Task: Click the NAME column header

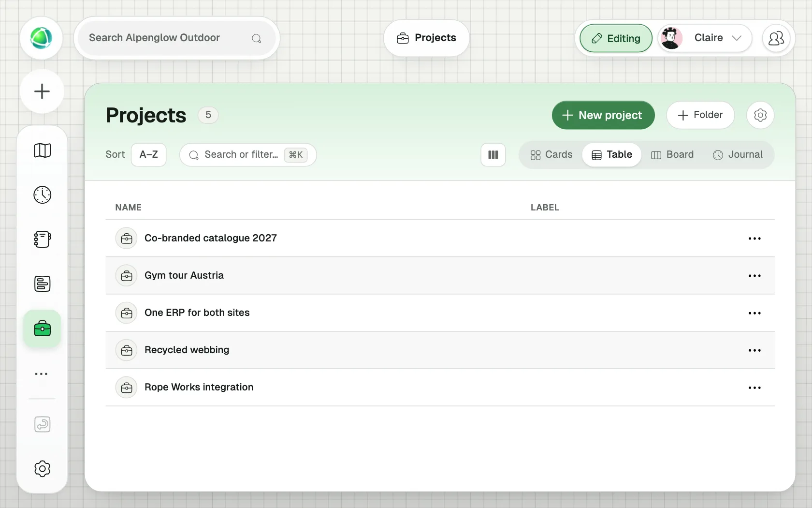Action: click(129, 208)
